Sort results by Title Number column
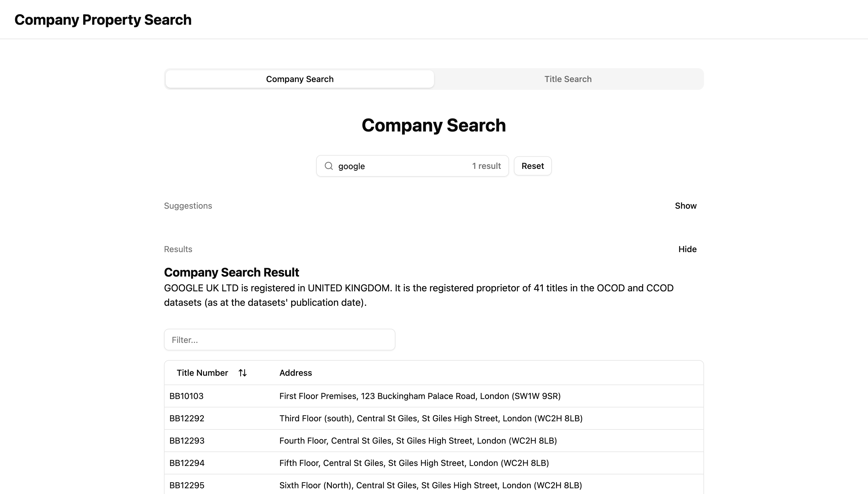 [203, 372]
